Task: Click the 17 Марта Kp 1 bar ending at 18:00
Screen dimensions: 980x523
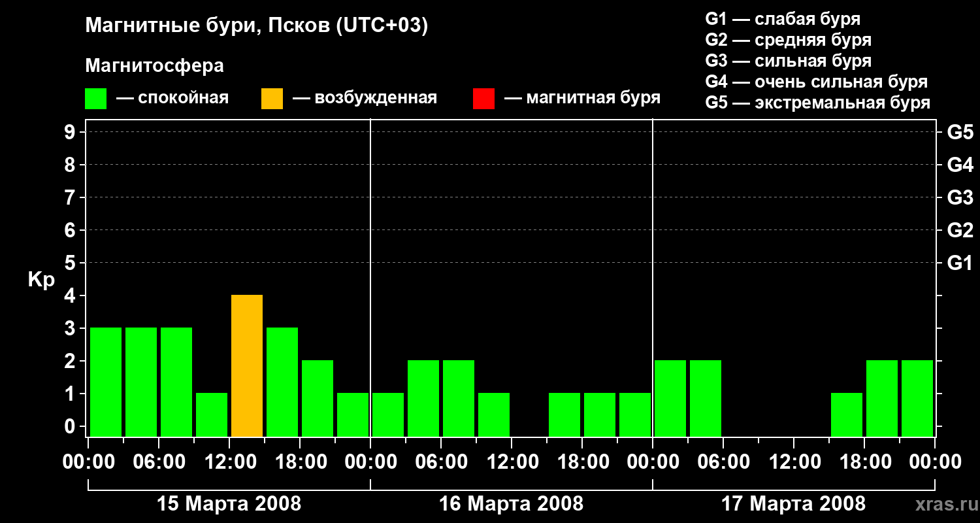Action: pyautogui.click(x=847, y=415)
